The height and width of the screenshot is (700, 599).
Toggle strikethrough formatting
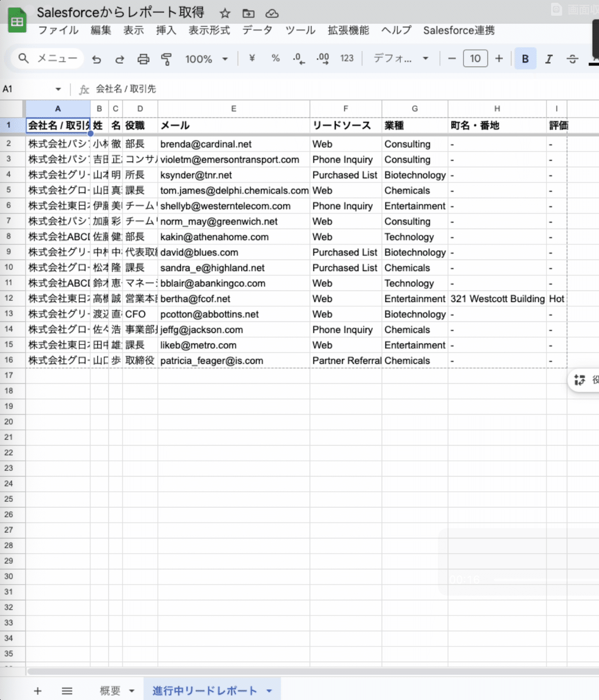573,59
